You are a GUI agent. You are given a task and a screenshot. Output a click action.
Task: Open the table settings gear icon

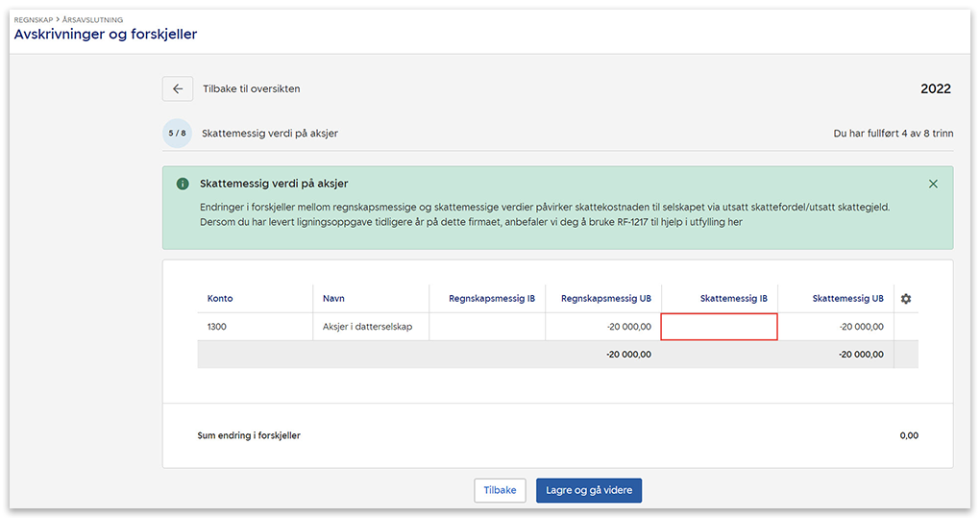[905, 299]
